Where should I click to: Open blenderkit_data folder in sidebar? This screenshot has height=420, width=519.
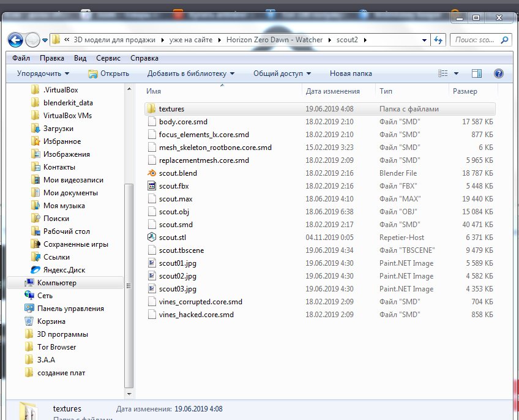click(68, 103)
